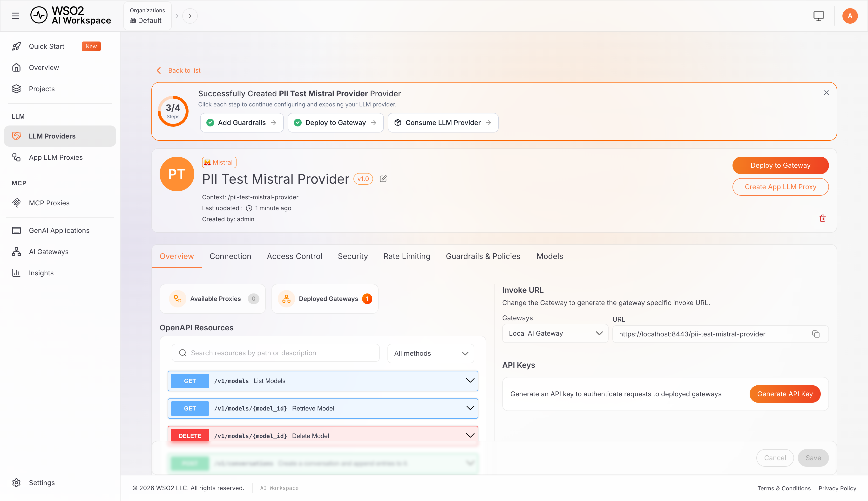Open the Access Control tab
Viewport: 868px width, 501px height.
(294, 256)
